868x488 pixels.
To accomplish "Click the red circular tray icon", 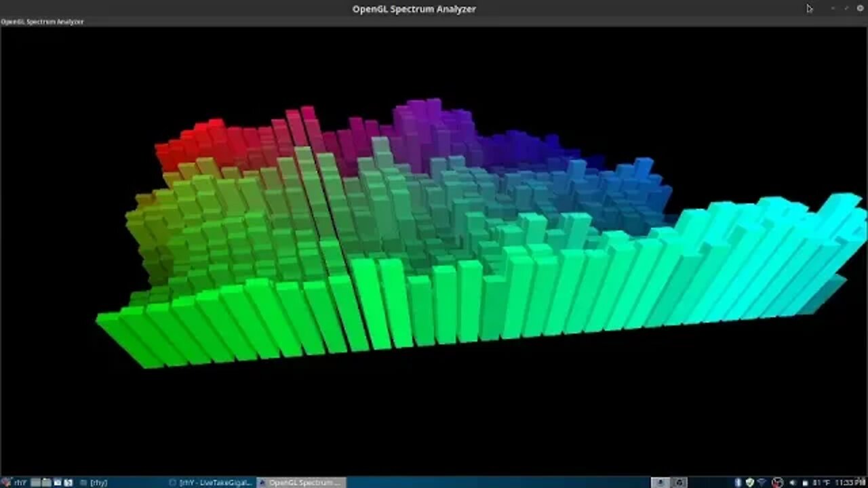I will pyautogui.click(x=778, y=483).
